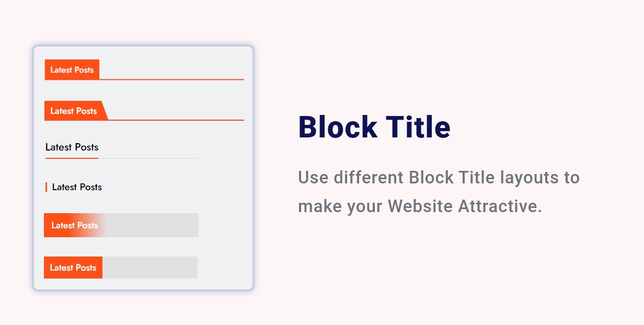644x325 pixels.
Task: Click orange line right of the top label
Action: [x=171, y=79]
